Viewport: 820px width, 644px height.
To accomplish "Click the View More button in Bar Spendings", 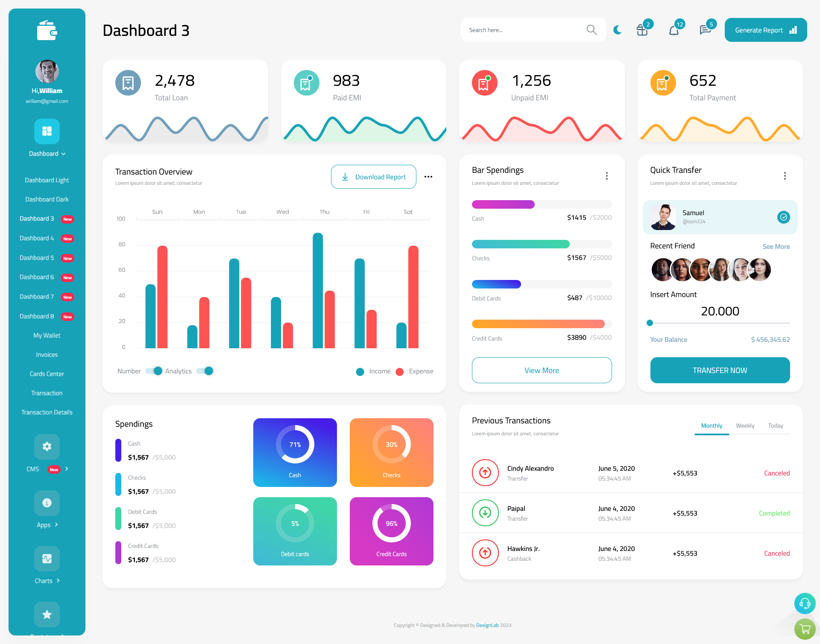I will tap(541, 370).
